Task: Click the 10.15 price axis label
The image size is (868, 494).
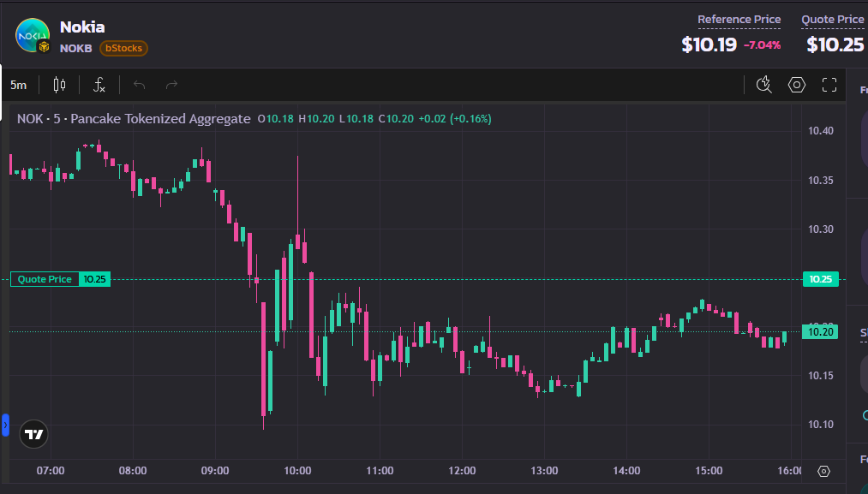Action: 820,376
